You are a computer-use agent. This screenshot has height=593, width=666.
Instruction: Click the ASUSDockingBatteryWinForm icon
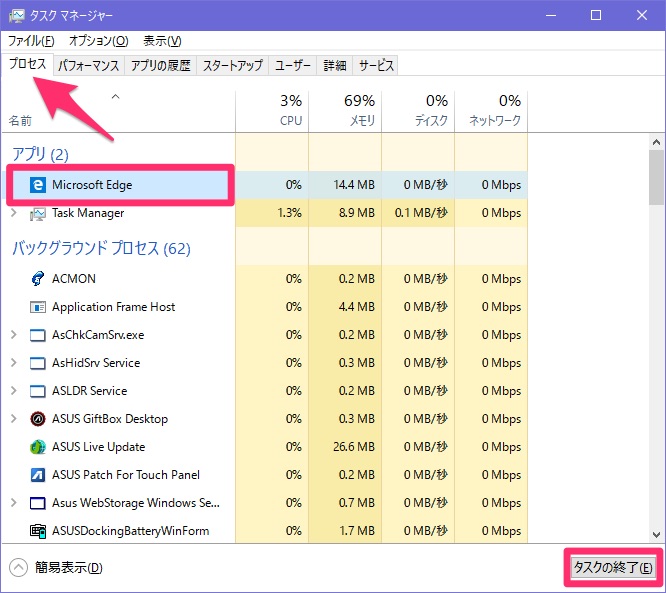click(x=38, y=531)
